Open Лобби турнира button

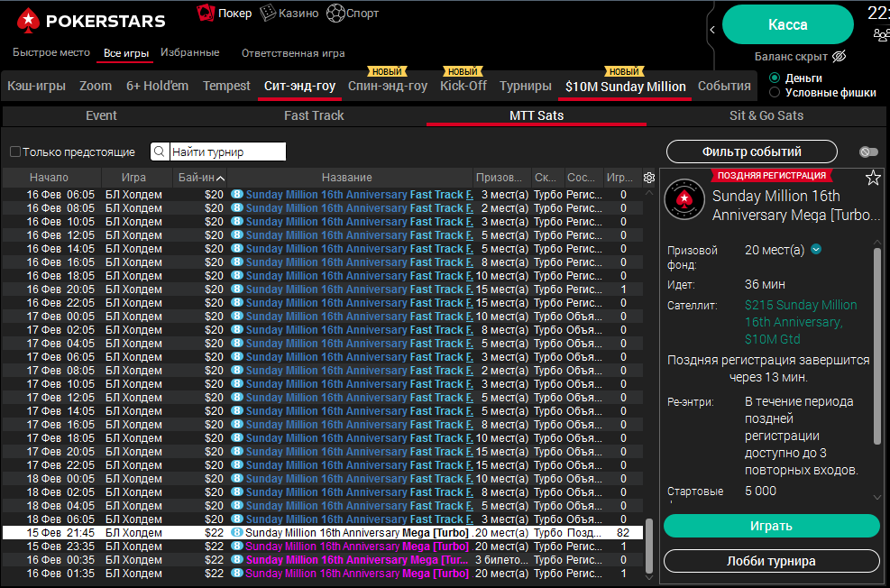pyautogui.click(x=771, y=561)
